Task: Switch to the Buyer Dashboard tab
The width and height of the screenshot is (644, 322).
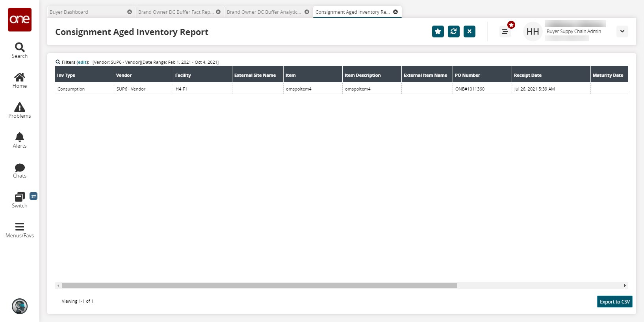Action: coord(69,12)
